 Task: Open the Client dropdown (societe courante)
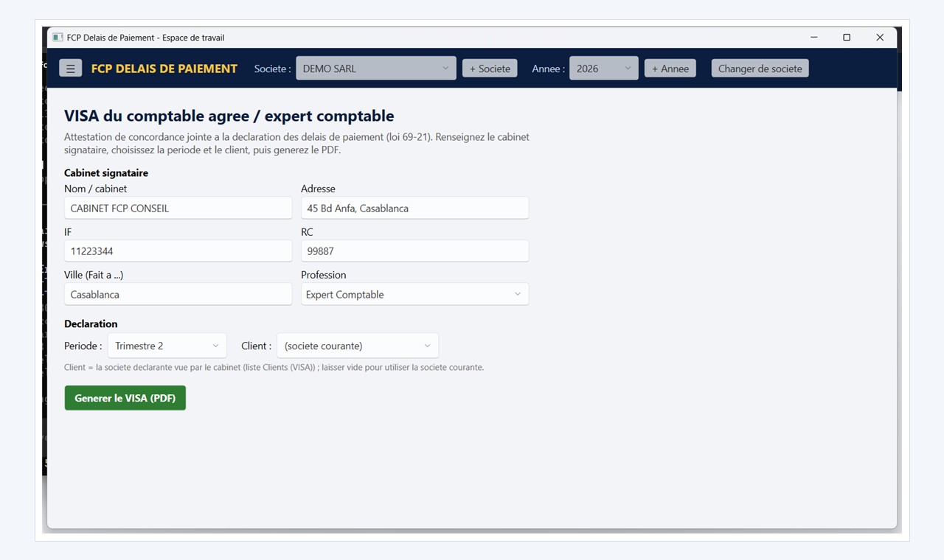tap(358, 346)
